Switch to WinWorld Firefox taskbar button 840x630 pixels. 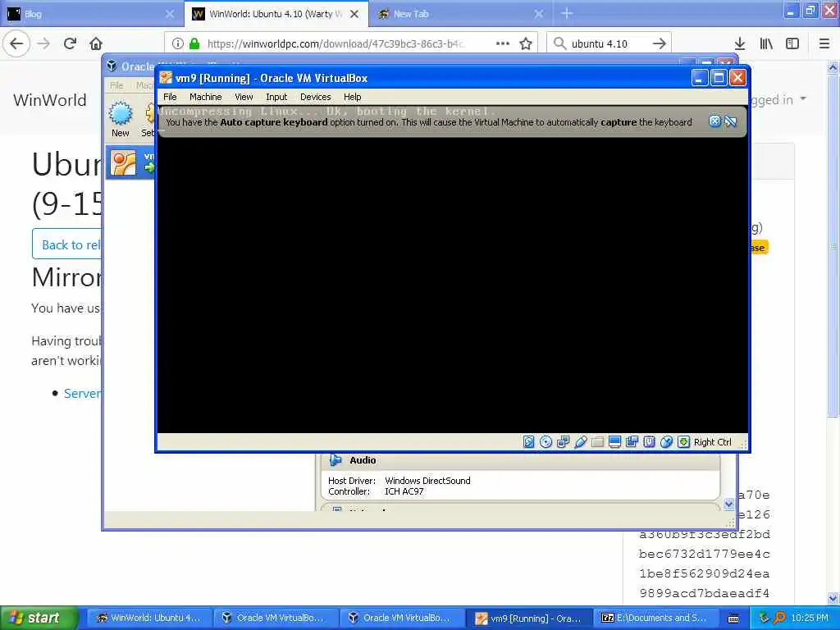pyautogui.click(x=149, y=618)
